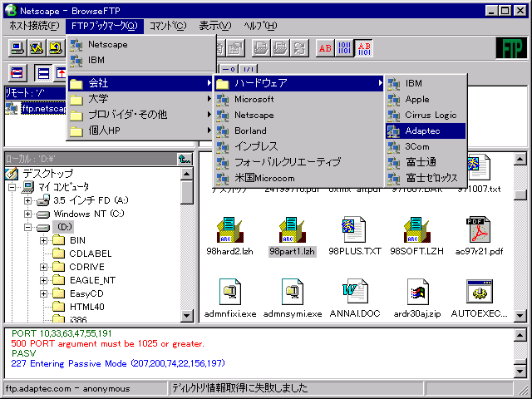Select インプレス in company submenu
532x399 pixels.
pos(298,146)
